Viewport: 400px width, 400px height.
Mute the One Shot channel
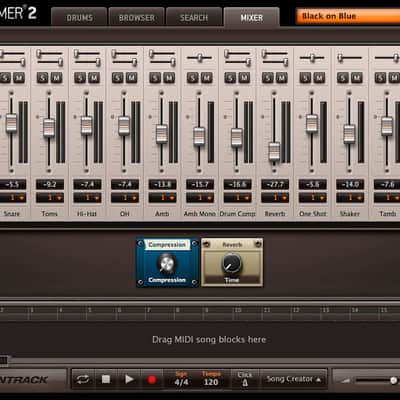tap(319, 78)
